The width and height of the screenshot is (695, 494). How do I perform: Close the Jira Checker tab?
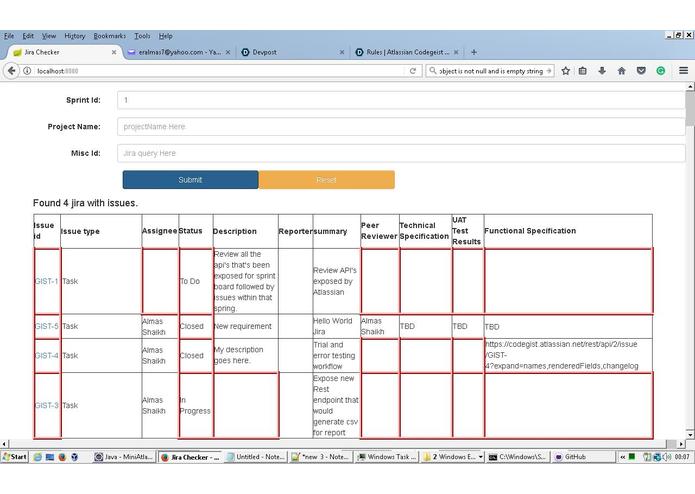[114, 52]
